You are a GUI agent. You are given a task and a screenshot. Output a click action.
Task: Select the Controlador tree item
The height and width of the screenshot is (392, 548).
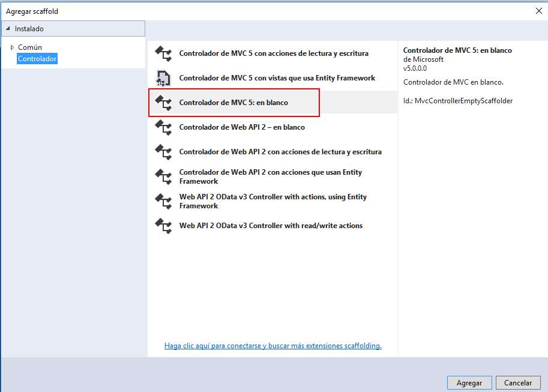point(37,59)
